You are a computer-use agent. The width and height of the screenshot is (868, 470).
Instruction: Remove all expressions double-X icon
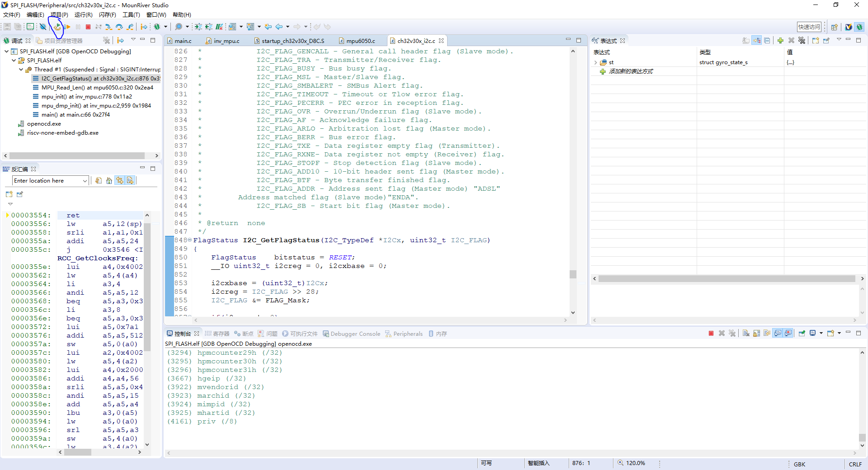click(802, 41)
